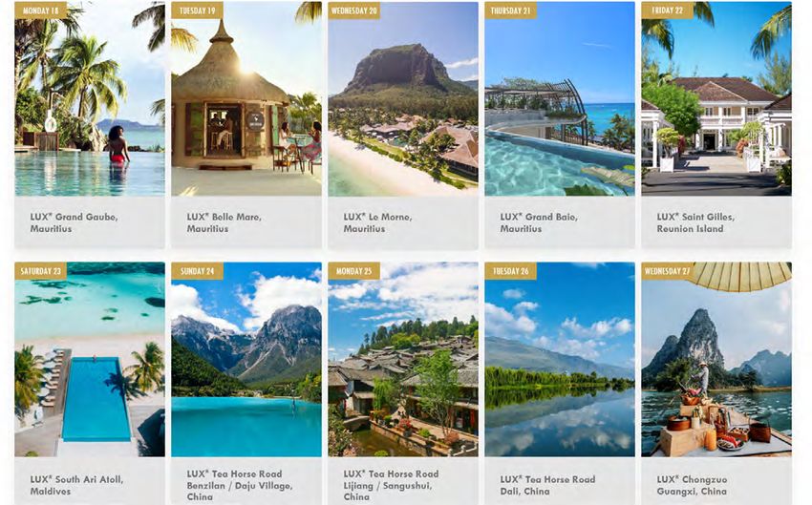Open the LUX* Grand Gaube, Mauritius link
This screenshot has height=505, width=812.
[75, 222]
